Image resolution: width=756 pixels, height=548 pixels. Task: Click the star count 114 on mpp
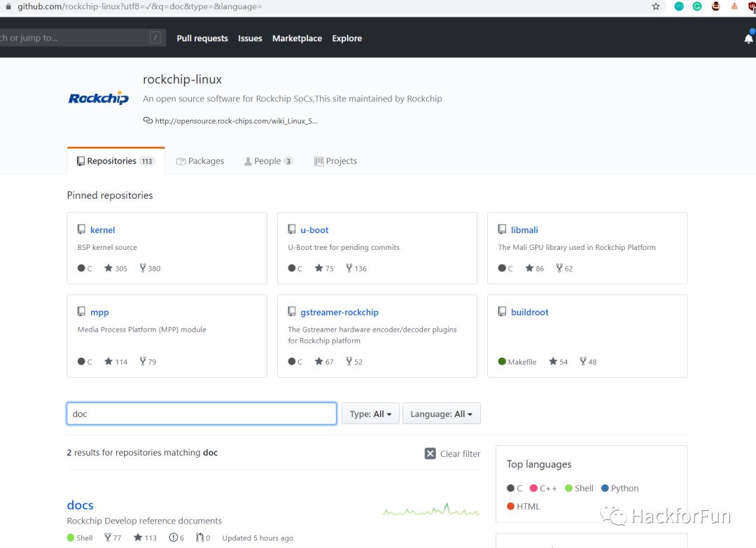[116, 361]
